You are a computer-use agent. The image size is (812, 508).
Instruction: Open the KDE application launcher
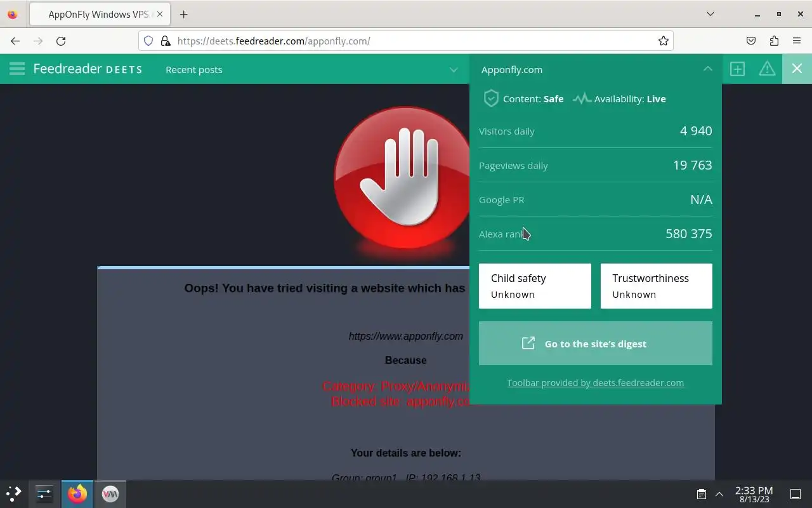pyautogui.click(x=14, y=493)
